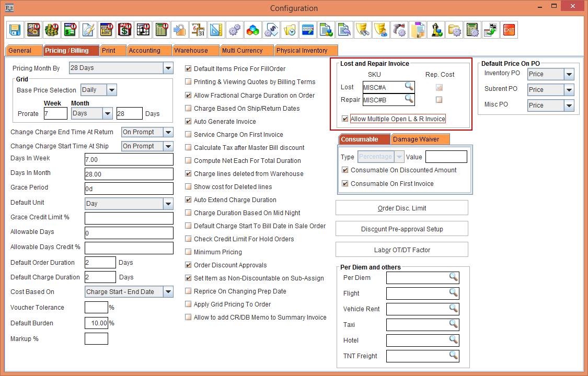The height and width of the screenshot is (376, 588).
Task: Open the Per Diem lookup magnifier
Action: tap(453, 277)
